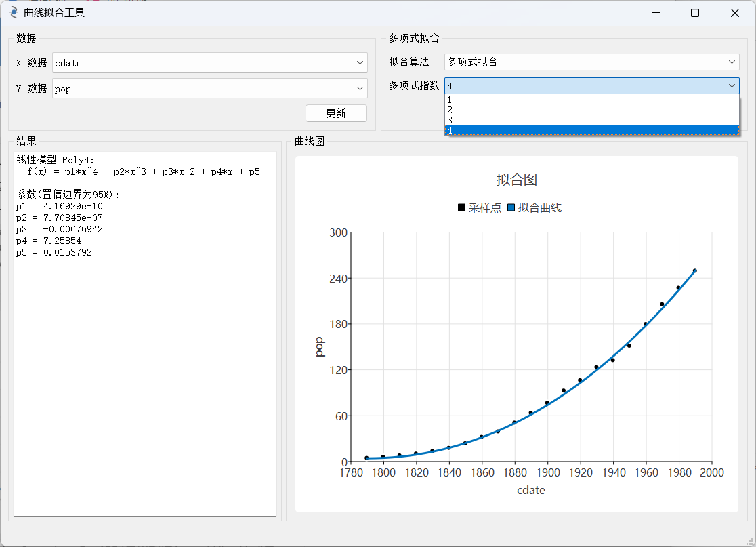Choose polynomial degree 2 from the list

pyautogui.click(x=591, y=110)
